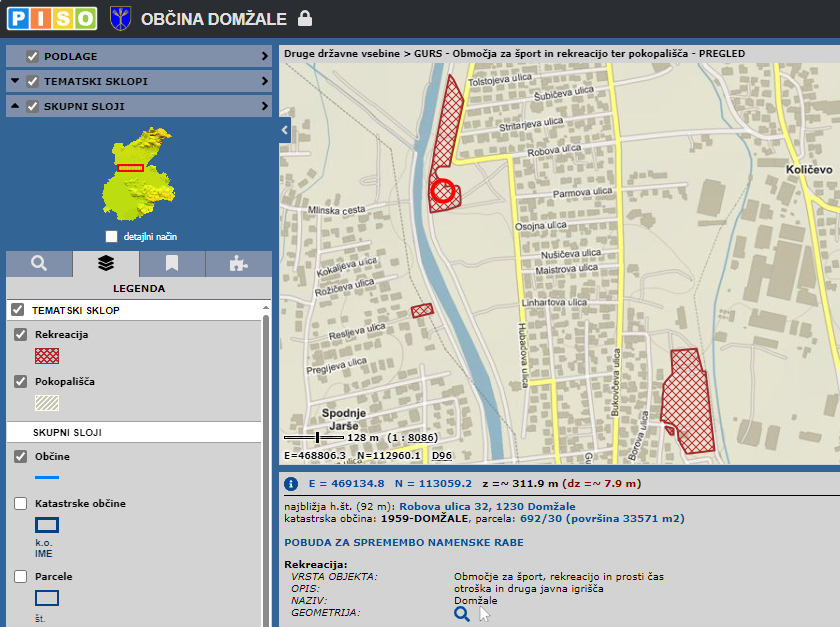The width and height of the screenshot is (840, 627).
Task: Expand the PODLAGE section
Action: pyautogui.click(x=264, y=57)
